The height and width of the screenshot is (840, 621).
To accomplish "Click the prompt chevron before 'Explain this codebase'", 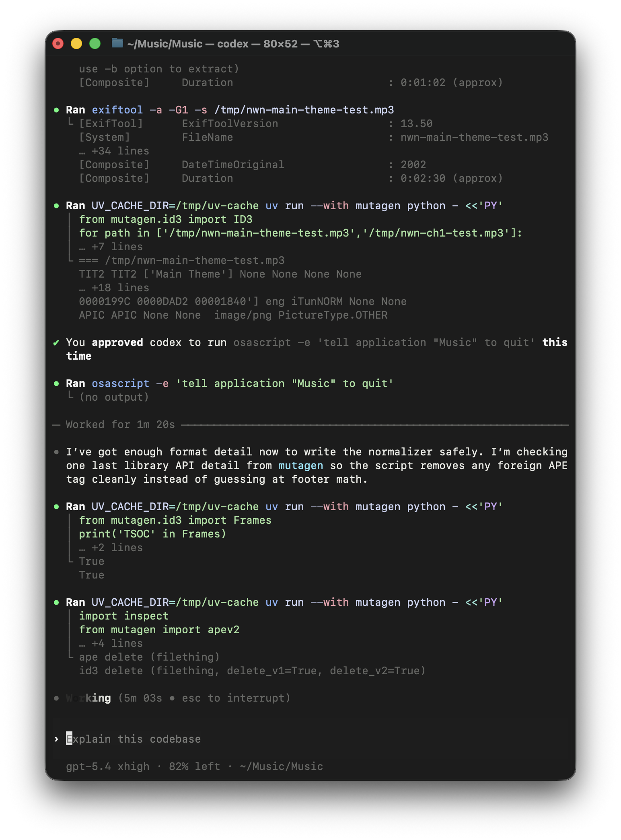I will (56, 739).
